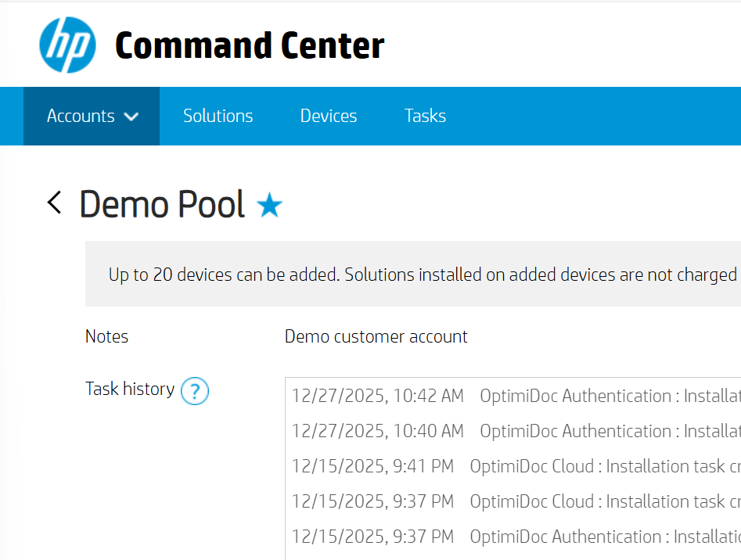Open the Task history help icon
The image size is (741, 560).
195,390
